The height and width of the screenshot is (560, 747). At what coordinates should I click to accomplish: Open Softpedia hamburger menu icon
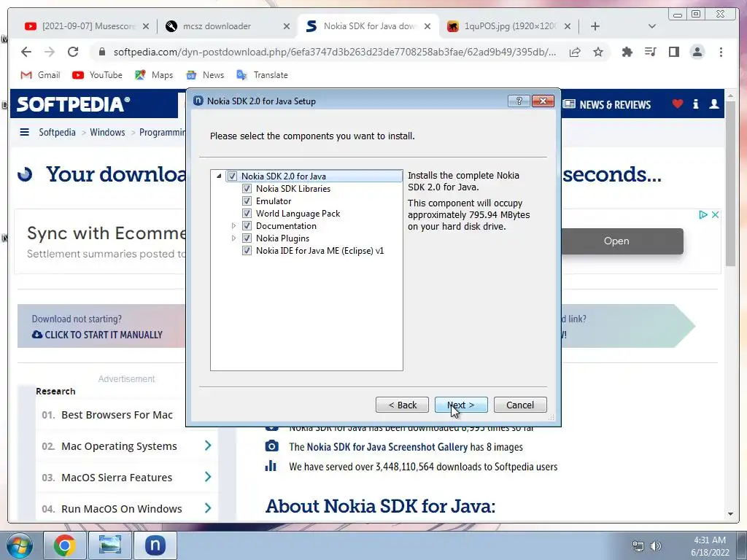coord(24,132)
